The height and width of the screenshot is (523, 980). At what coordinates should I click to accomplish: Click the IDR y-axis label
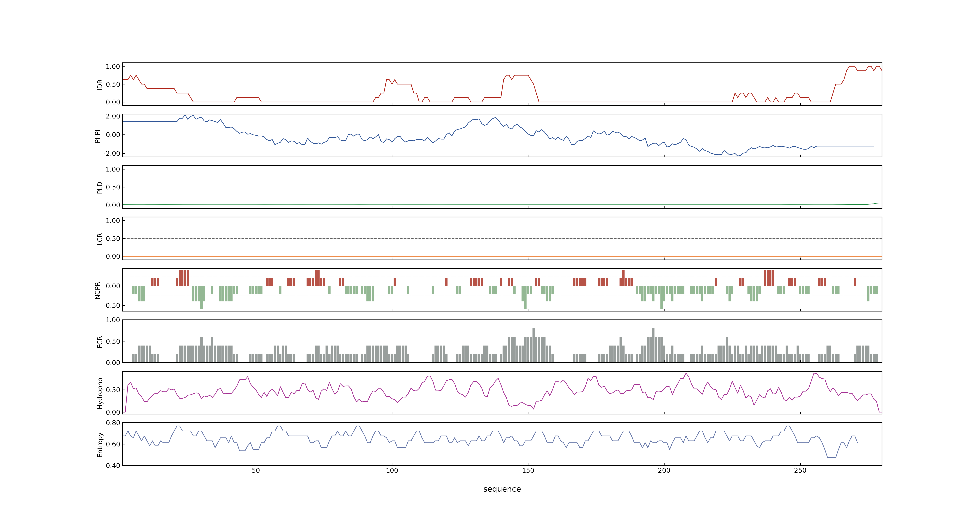pos(100,85)
